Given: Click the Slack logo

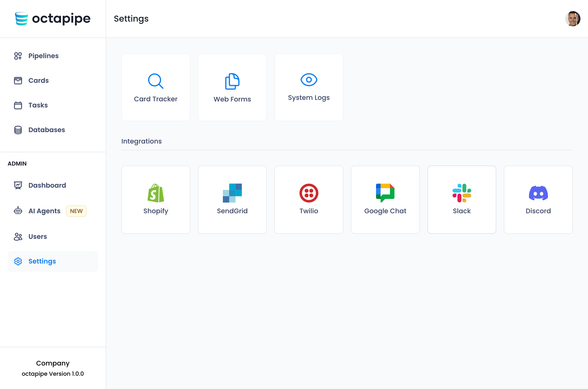Looking at the screenshot, I should click(x=462, y=193).
